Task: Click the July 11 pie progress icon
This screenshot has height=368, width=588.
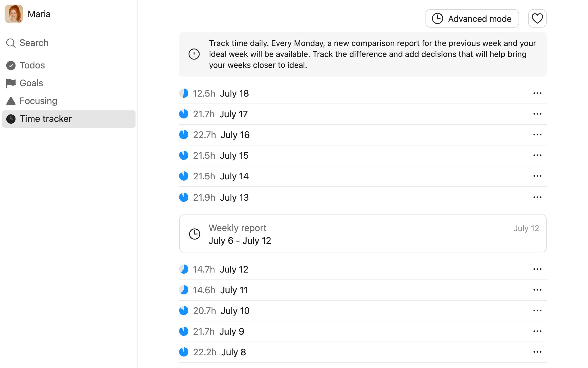Action: (184, 290)
